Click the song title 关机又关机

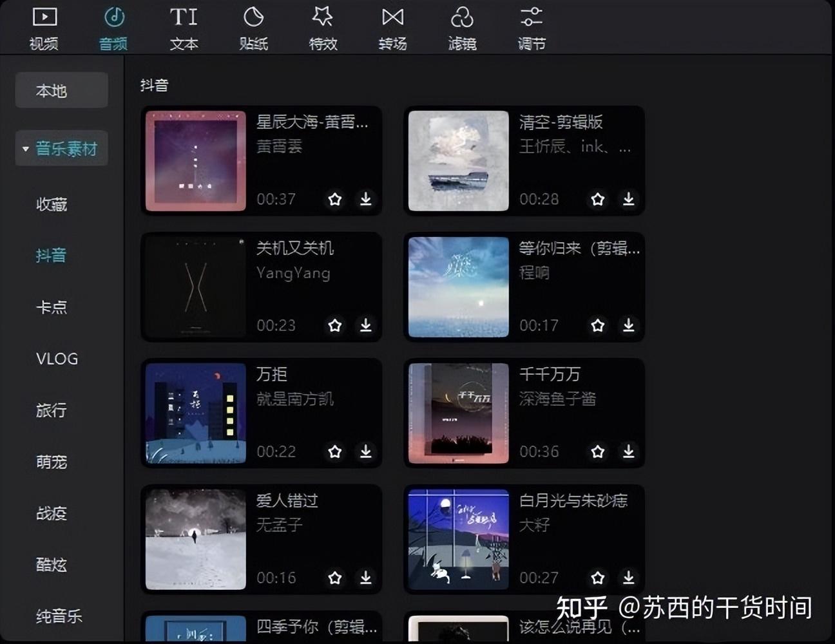(x=295, y=248)
